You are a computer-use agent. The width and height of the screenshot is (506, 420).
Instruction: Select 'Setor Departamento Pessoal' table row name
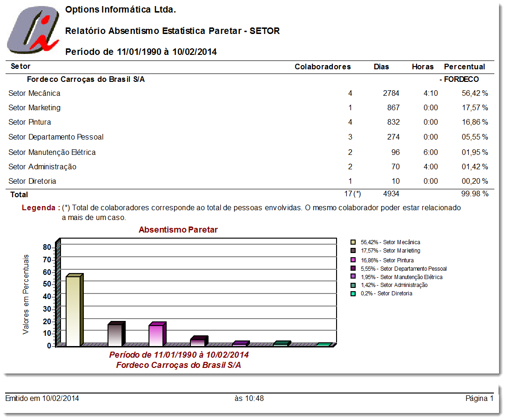(x=56, y=137)
